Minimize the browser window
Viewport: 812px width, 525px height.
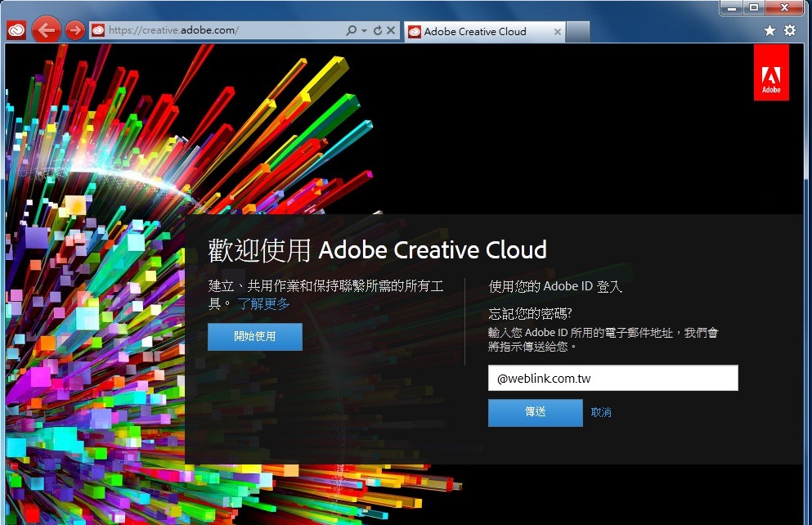(x=732, y=7)
